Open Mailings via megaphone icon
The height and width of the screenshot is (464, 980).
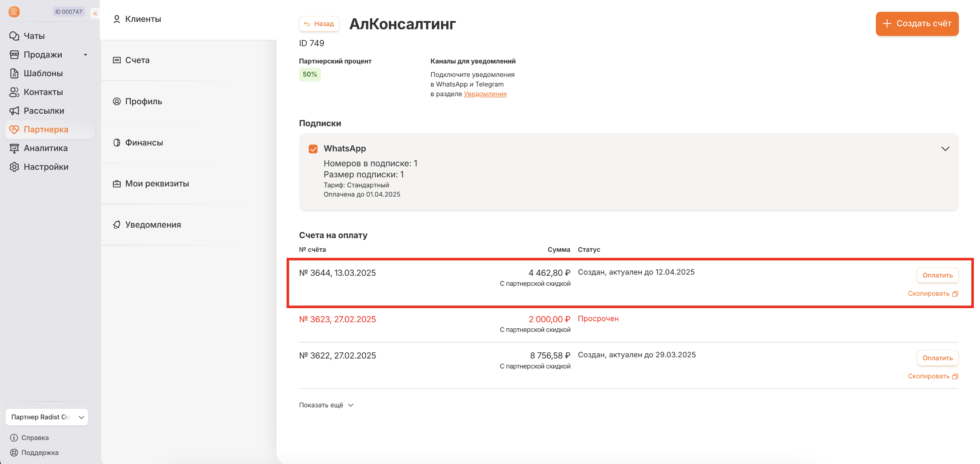pos(14,111)
